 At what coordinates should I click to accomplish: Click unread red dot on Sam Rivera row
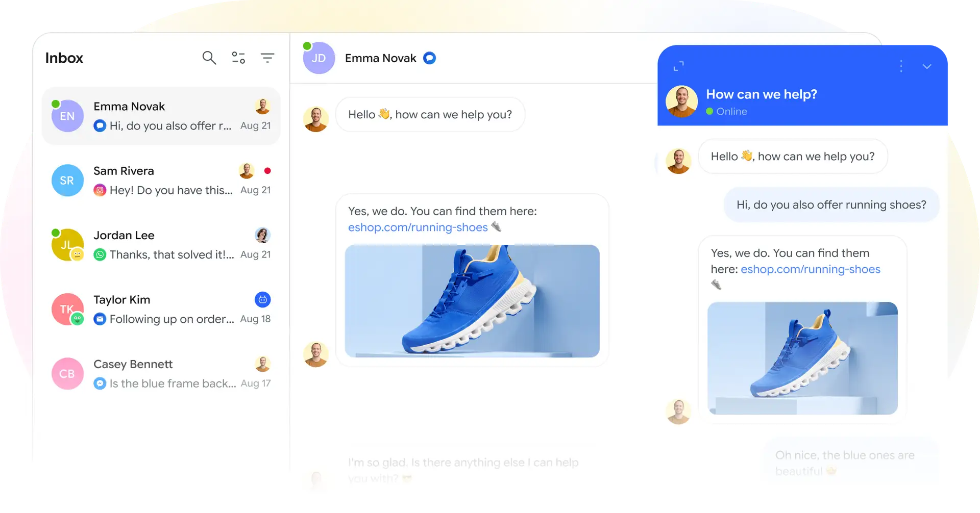coord(267,171)
